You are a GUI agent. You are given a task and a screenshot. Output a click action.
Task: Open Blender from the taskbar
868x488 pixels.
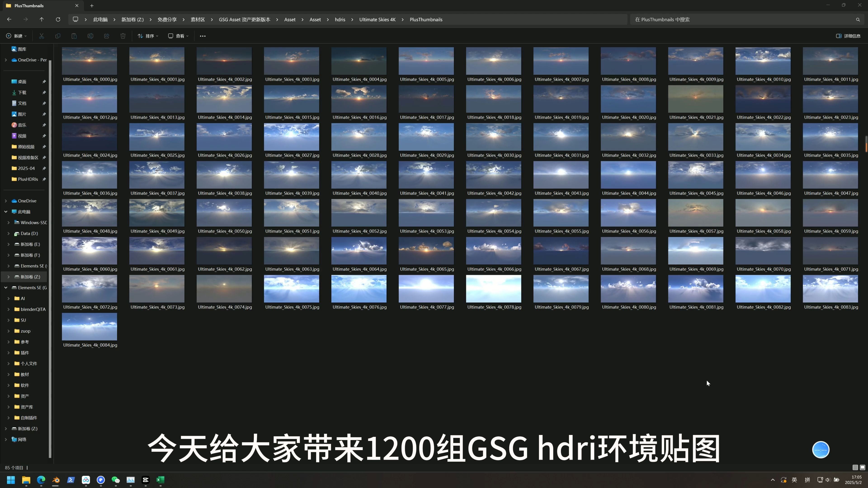[56, 480]
